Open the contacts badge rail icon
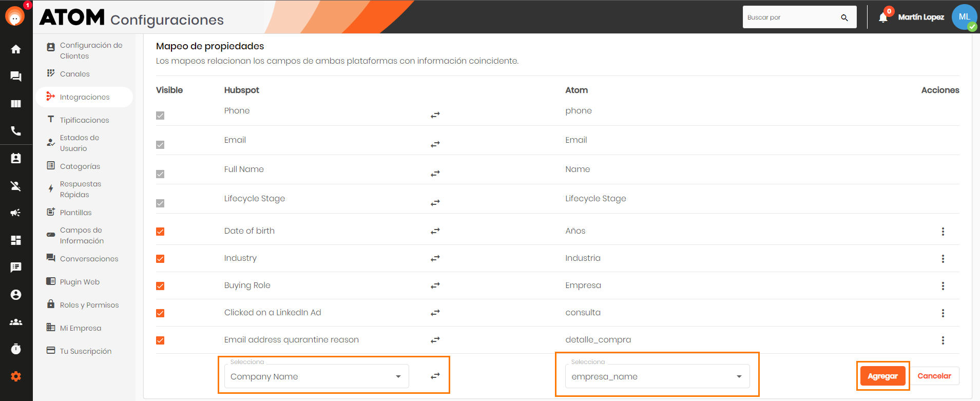 (16, 158)
